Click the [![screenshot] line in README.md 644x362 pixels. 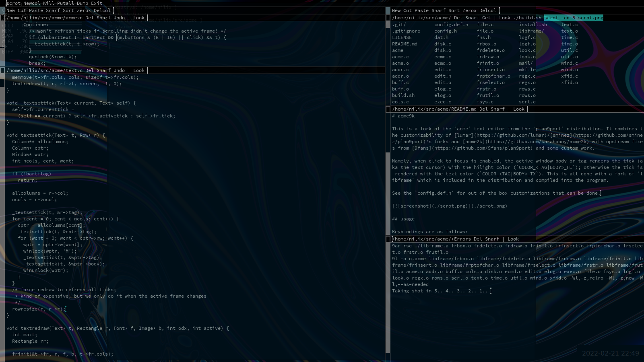pyautogui.click(x=450, y=206)
